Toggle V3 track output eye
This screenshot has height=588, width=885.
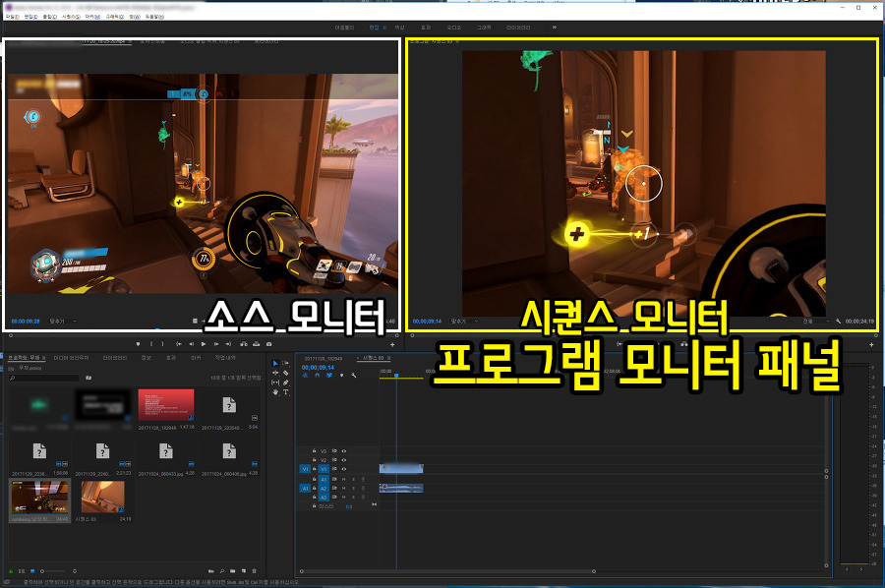344,451
